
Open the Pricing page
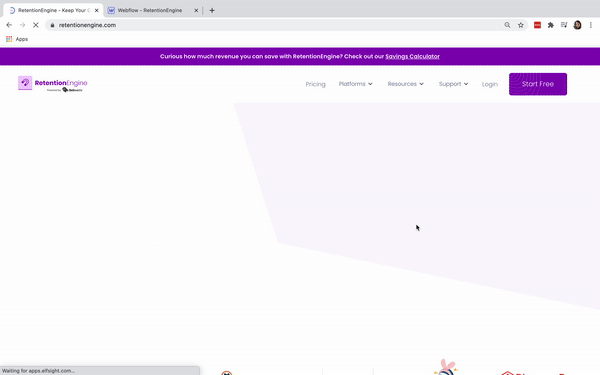[315, 84]
